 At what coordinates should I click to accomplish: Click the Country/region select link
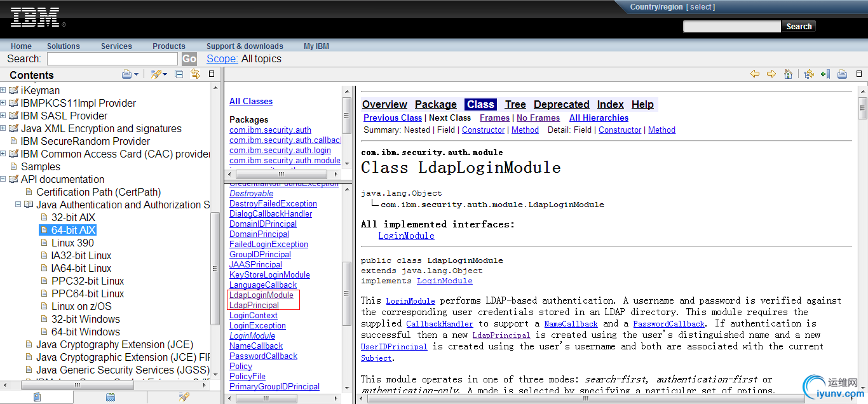[x=702, y=7]
